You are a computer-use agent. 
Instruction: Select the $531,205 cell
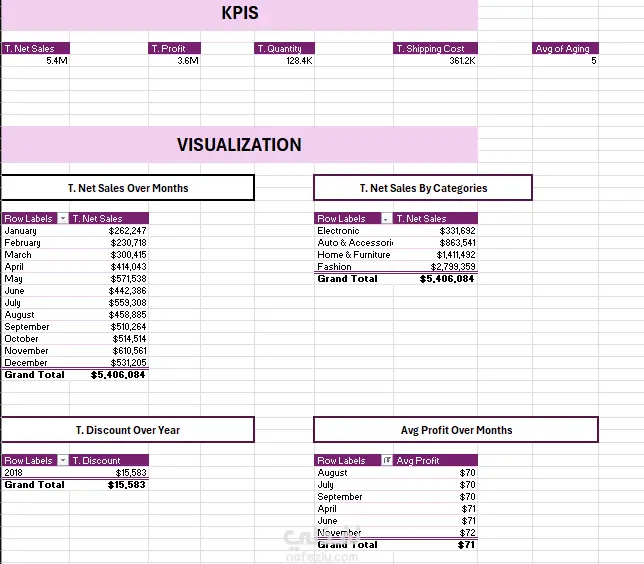coord(109,362)
